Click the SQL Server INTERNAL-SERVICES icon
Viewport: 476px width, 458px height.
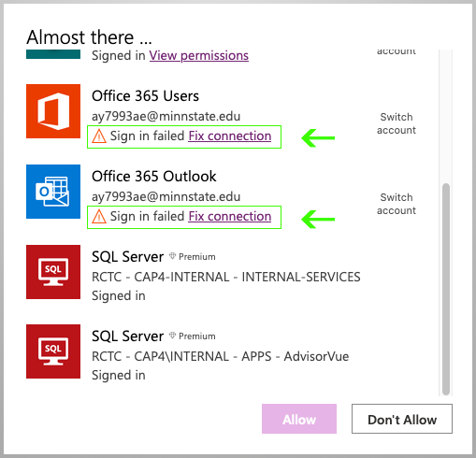point(53,272)
